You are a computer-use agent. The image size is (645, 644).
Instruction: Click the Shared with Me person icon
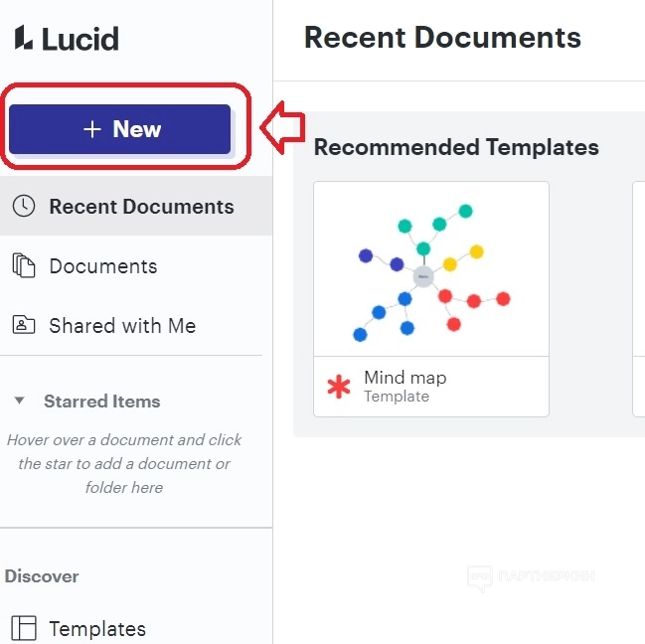[23, 325]
